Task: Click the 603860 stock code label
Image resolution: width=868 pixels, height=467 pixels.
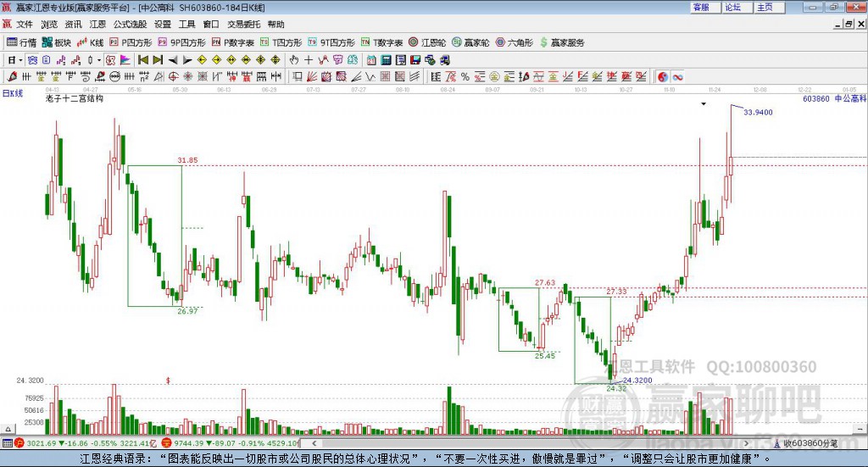Action: pos(816,98)
